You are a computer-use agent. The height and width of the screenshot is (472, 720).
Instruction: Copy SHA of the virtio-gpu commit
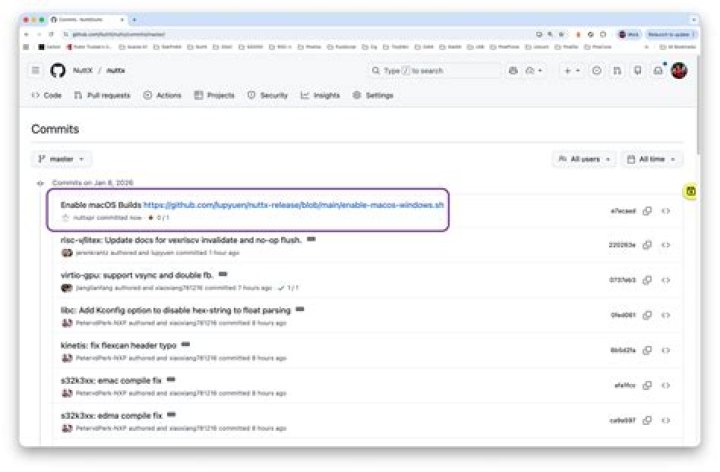click(x=647, y=280)
